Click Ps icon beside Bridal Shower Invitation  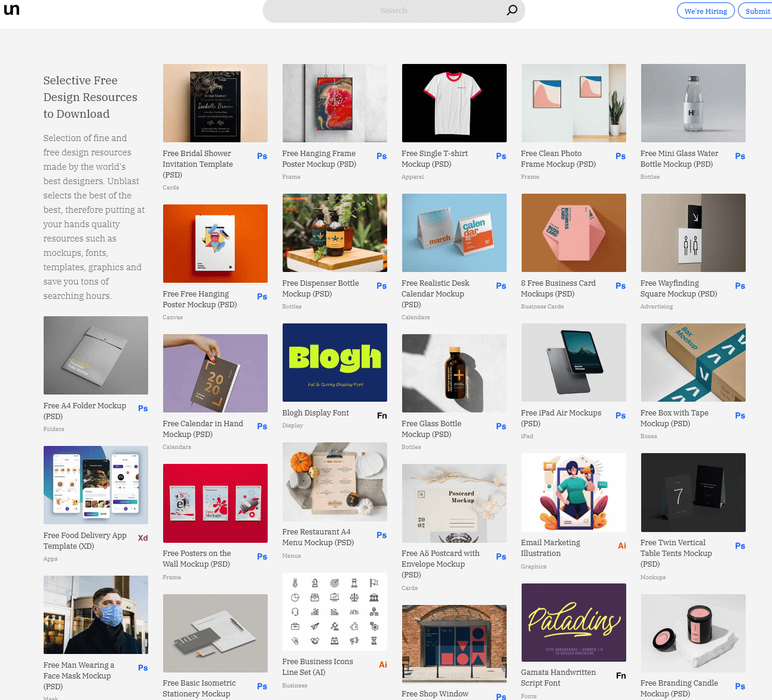262,156
